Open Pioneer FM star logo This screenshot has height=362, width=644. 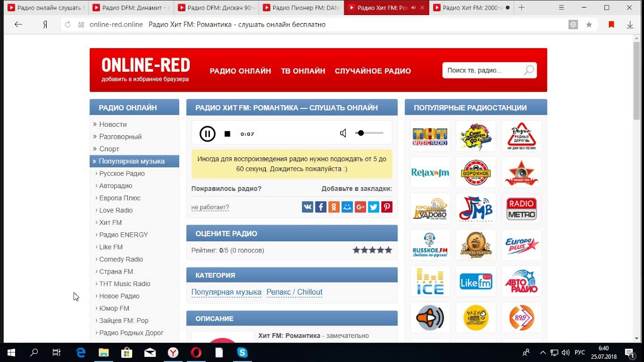tap(522, 172)
